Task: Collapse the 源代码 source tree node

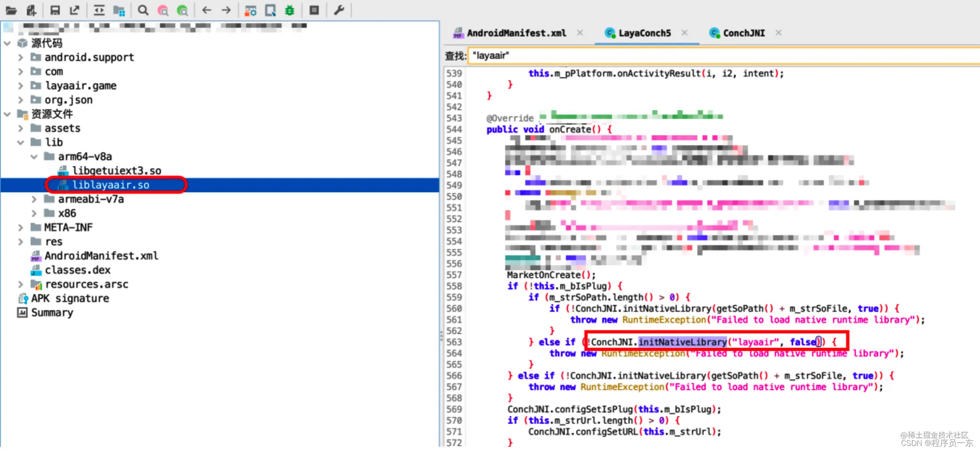Action: point(7,43)
